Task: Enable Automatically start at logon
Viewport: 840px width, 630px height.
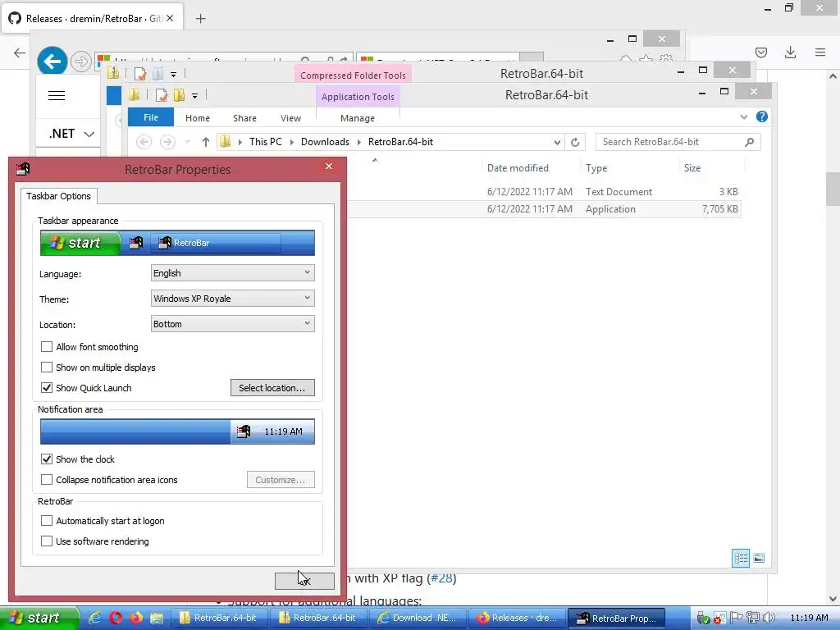Action: coord(47,521)
